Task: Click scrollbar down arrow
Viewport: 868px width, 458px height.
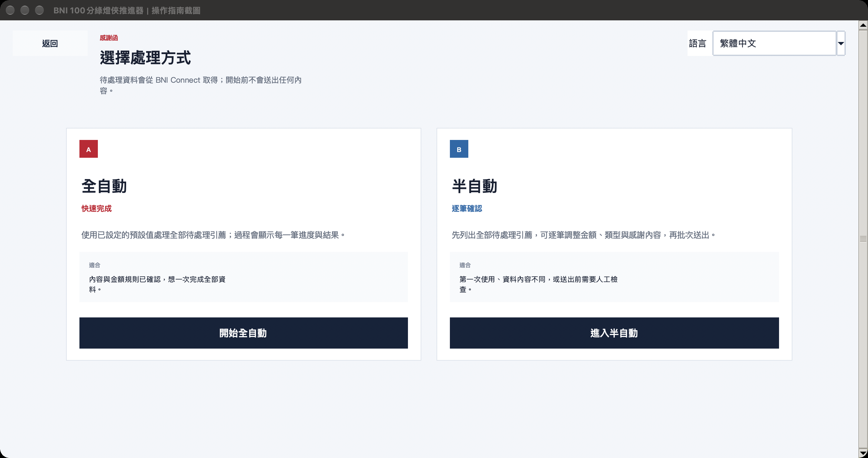Action: (x=863, y=453)
